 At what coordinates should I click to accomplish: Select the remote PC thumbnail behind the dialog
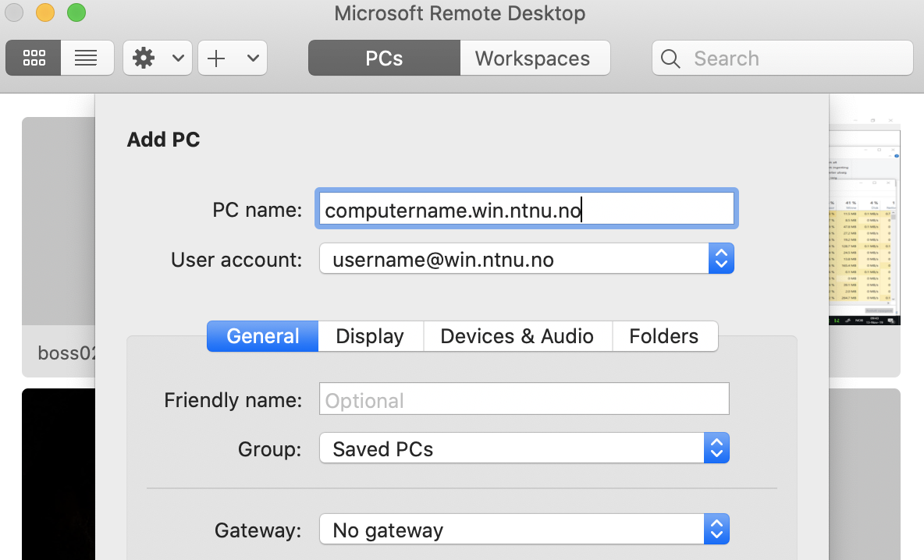pos(865,222)
